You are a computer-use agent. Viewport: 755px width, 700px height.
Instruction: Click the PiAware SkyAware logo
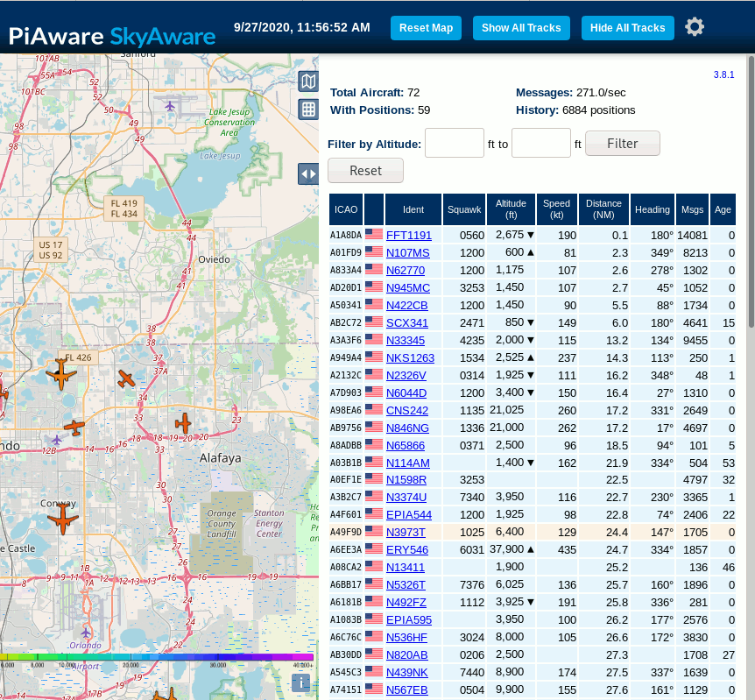coord(112,36)
